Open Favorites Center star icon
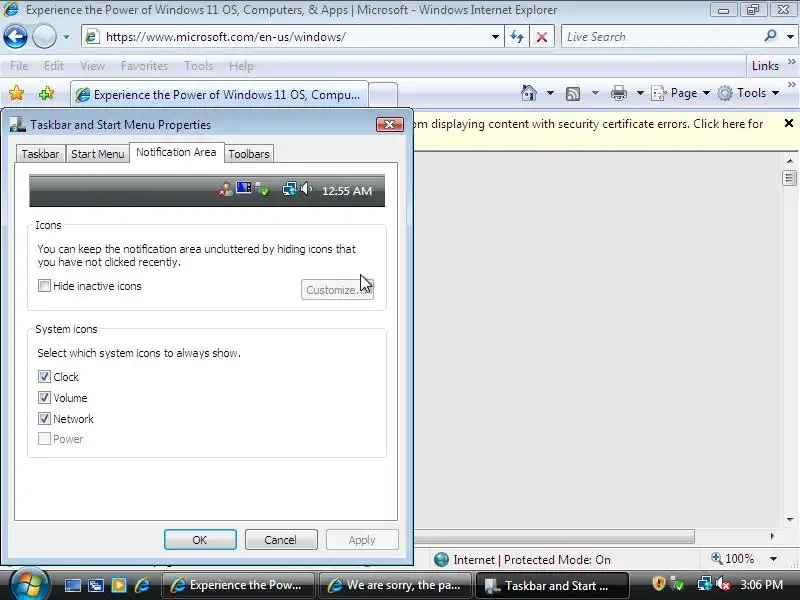Image resolution: width=800 pixels, height=600 pixels. click(16, 93)
